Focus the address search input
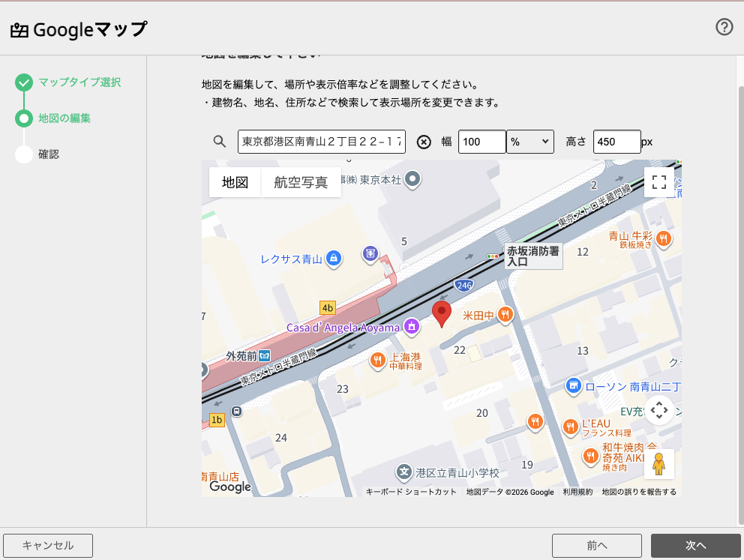The height and width of the screenshot is (560, 744). point(322,142)
